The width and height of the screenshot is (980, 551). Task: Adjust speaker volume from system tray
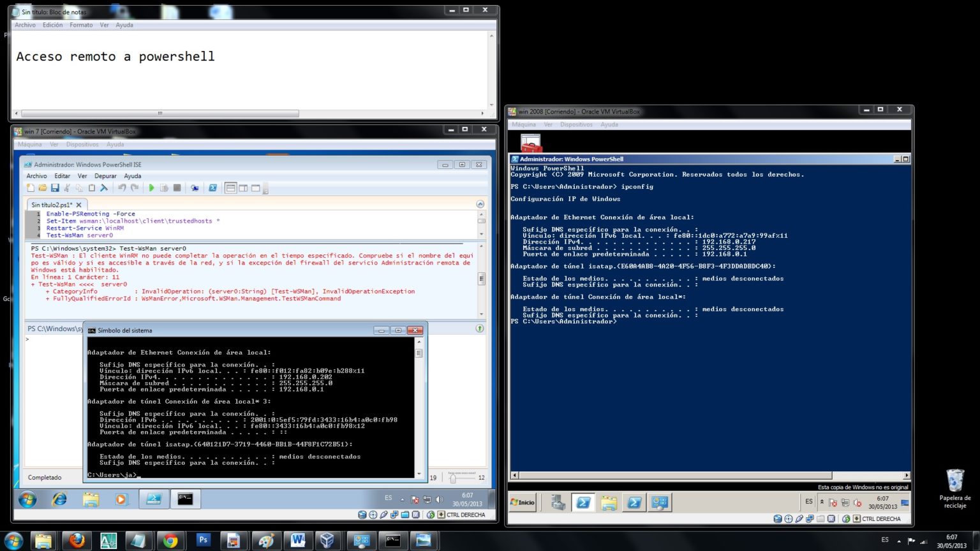pos(440,499)
